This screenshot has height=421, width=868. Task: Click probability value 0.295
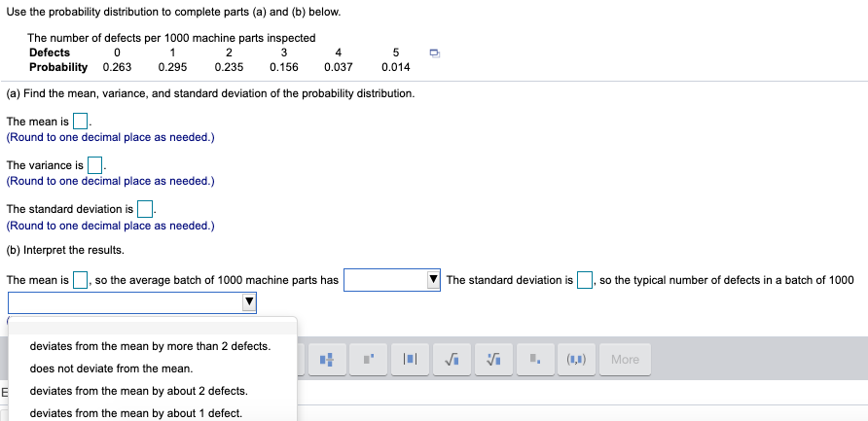(x=172, y=67)
